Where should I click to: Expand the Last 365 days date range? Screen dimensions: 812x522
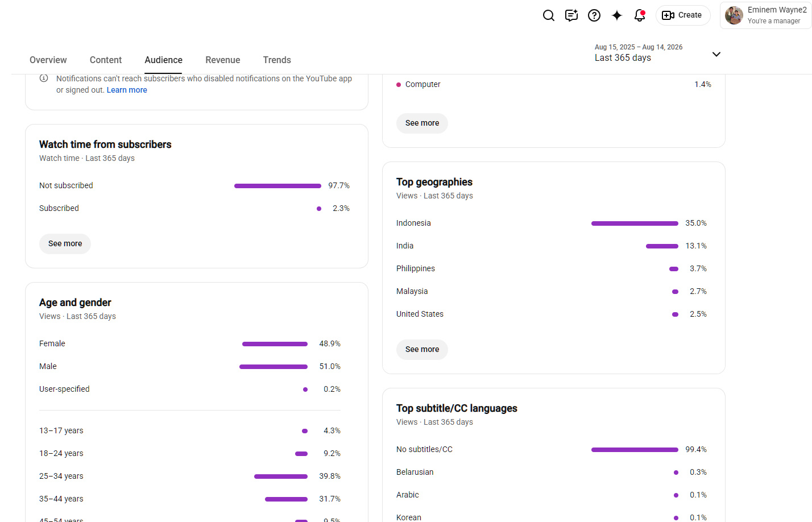(x=657, y=53)
